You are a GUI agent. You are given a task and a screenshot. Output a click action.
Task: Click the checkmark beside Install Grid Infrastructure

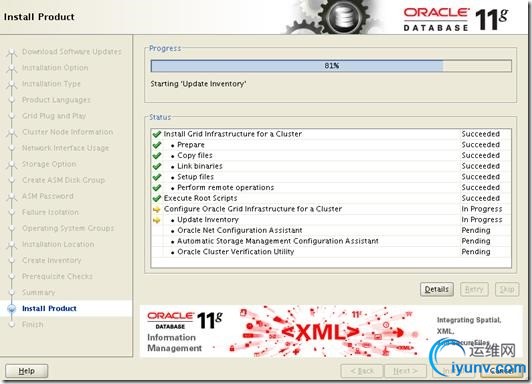point(157,134)
